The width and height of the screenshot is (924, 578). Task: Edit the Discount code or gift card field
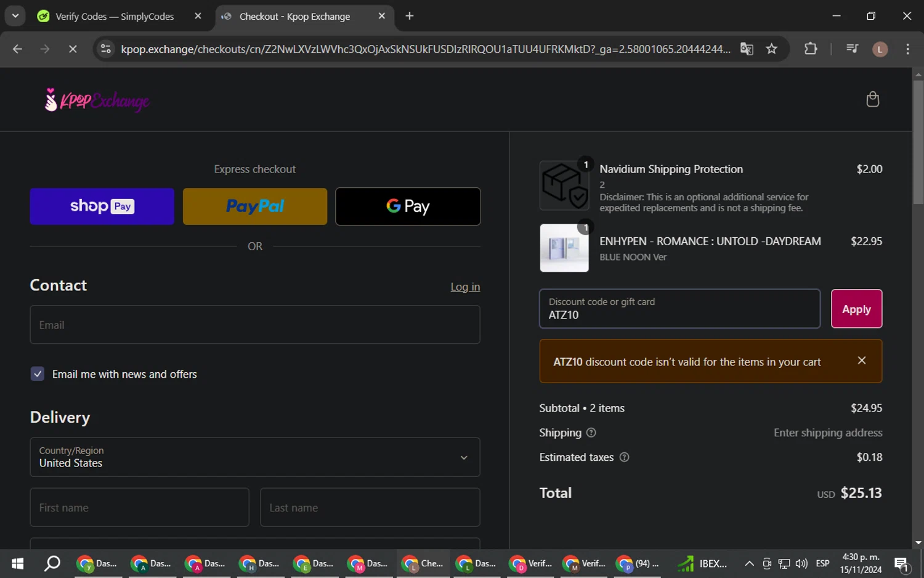(680, 309)
